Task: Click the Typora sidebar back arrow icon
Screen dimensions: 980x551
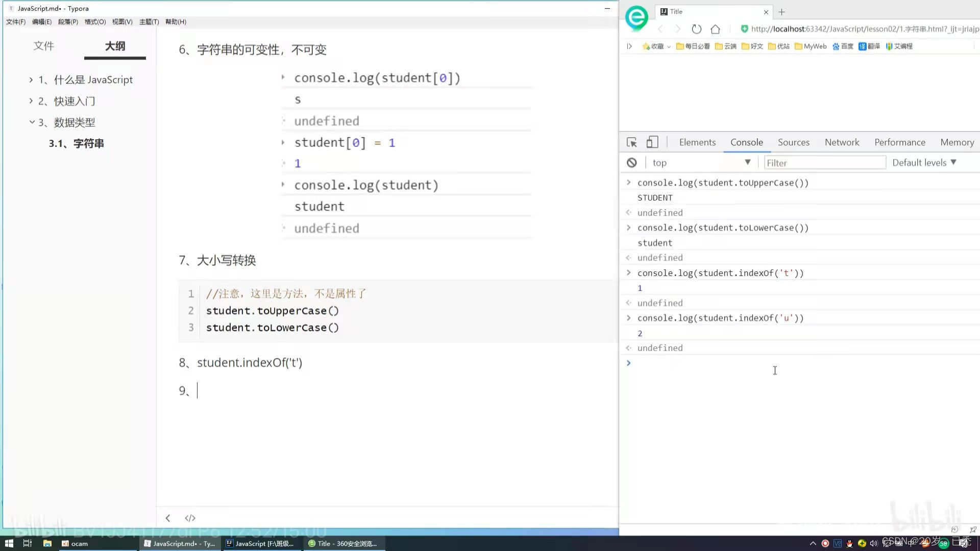Action: pos(168,518)
